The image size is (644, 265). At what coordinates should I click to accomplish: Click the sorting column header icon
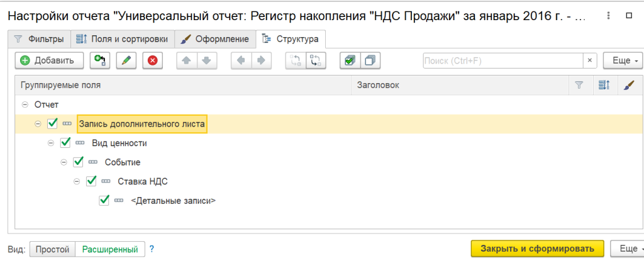click(604, 85)
